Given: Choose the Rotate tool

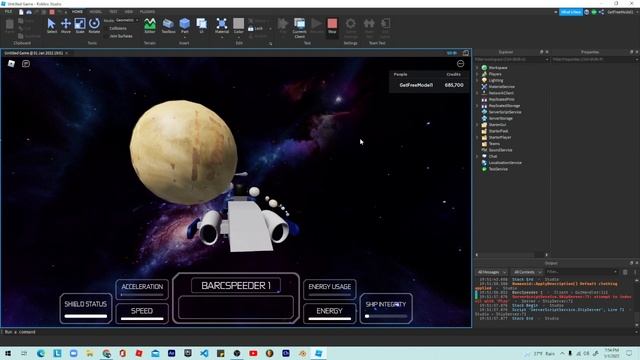Looking at the screenshot, I should 94,25.
